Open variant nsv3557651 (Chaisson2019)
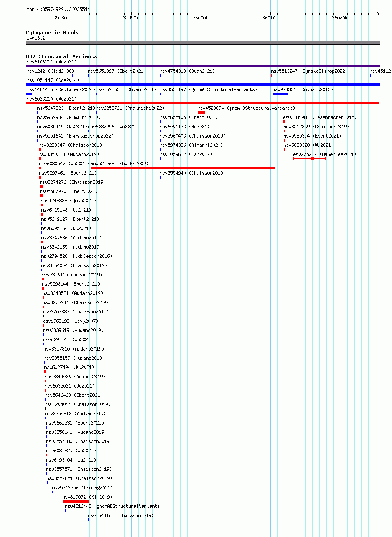392x537 pixels. [79, 478]
